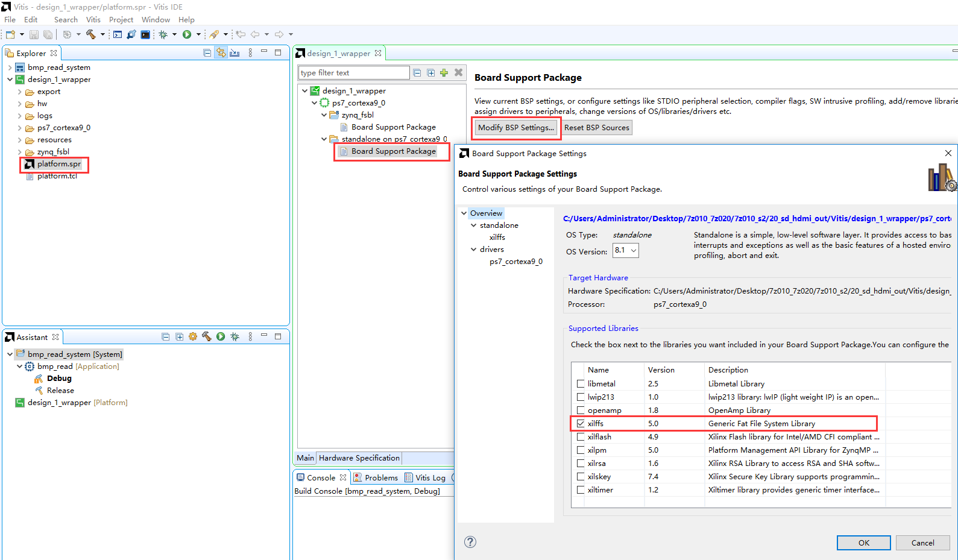
Task: Expand all in platform editor tree toolbar
Action: (x=430, y=73)
